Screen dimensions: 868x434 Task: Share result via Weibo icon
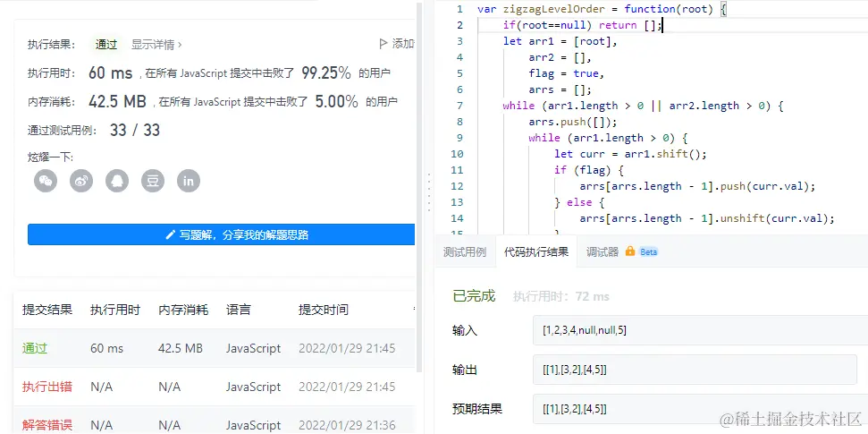[x=81, y=181]
